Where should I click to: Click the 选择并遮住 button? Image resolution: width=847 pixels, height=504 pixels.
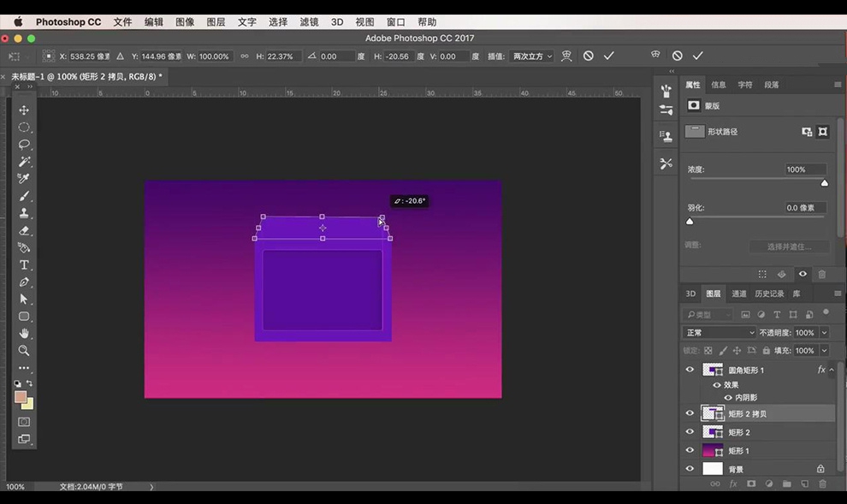[x=789, y=247]
